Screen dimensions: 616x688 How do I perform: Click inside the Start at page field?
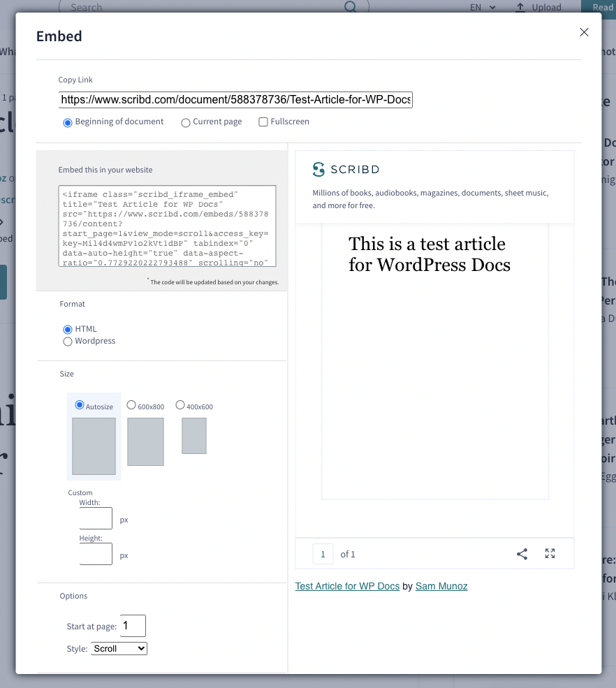(x=133, y=625)
